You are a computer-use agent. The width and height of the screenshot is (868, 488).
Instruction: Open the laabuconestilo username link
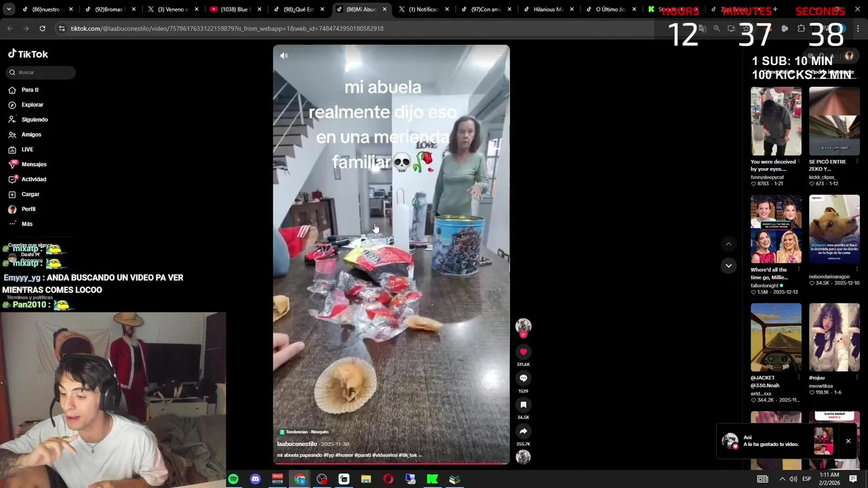click(297, 444)
